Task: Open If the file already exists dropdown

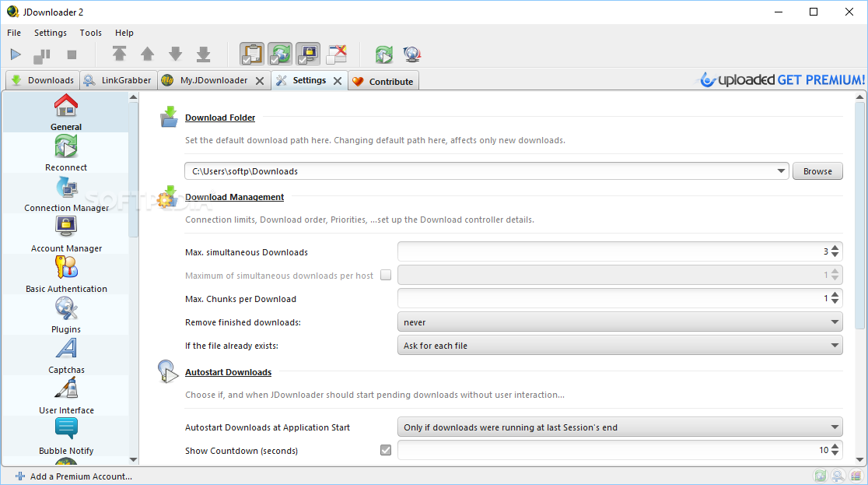Action: click(x=620, y=346)
